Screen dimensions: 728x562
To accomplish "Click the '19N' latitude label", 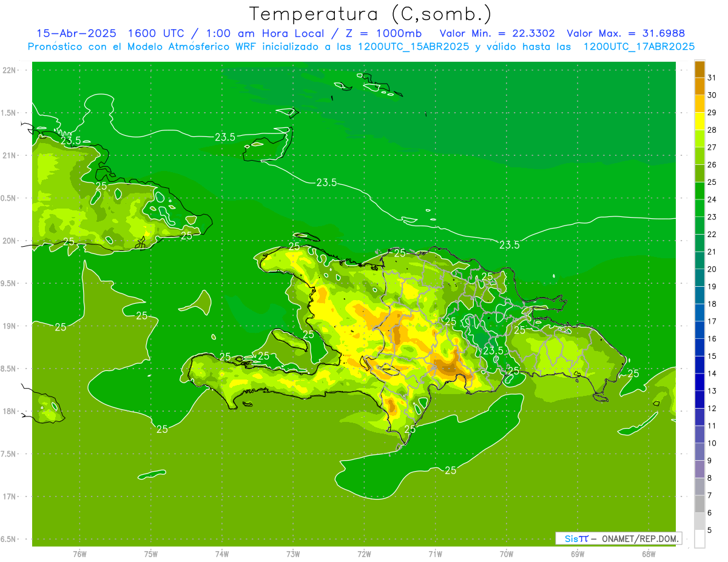I will tap(9, 326).
